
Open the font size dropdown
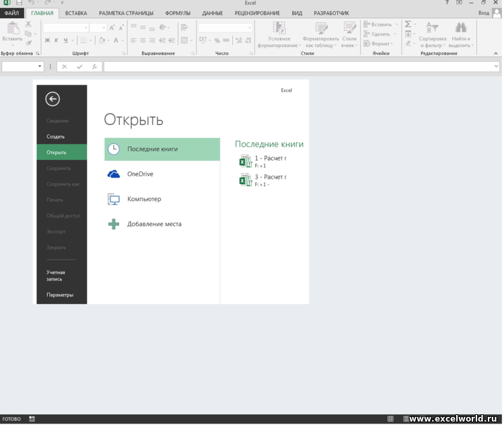(104, 28)
